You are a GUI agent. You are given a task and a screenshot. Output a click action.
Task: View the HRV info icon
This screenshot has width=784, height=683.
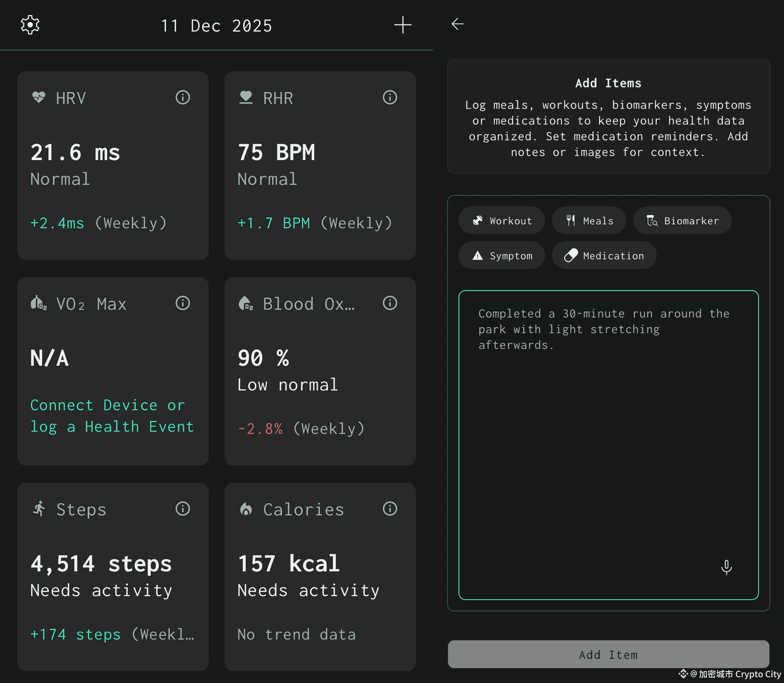(x=183, y=98)
